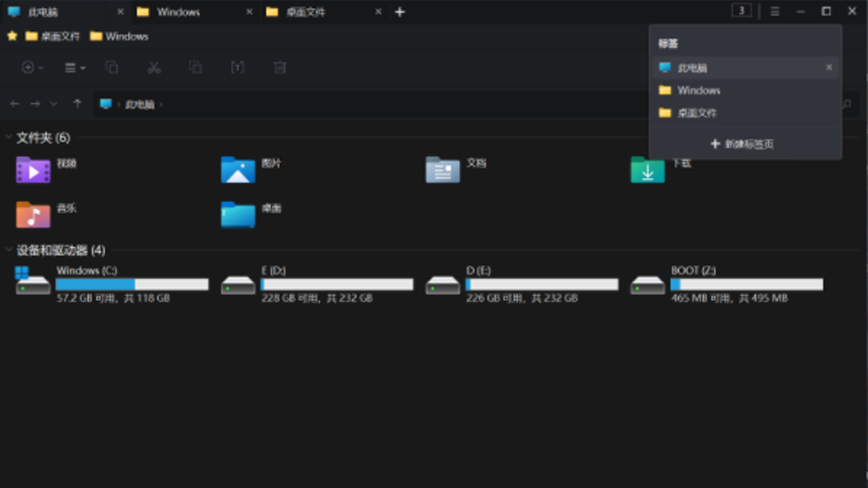The height and width of the screenshot is (488, 868).
Task: Close the 此电脑 entry in tabs popup
Action: pyautogui.click(x=829, y=68)
